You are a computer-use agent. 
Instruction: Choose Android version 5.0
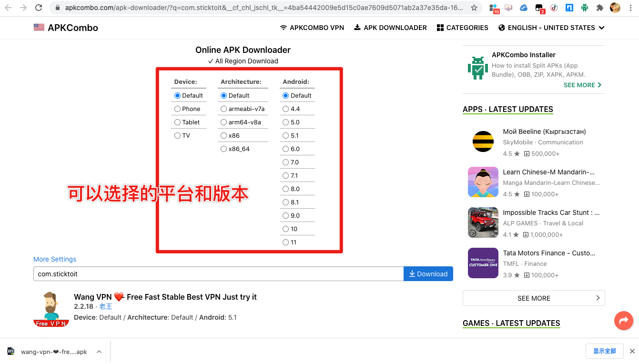click(x=286, y=122)
